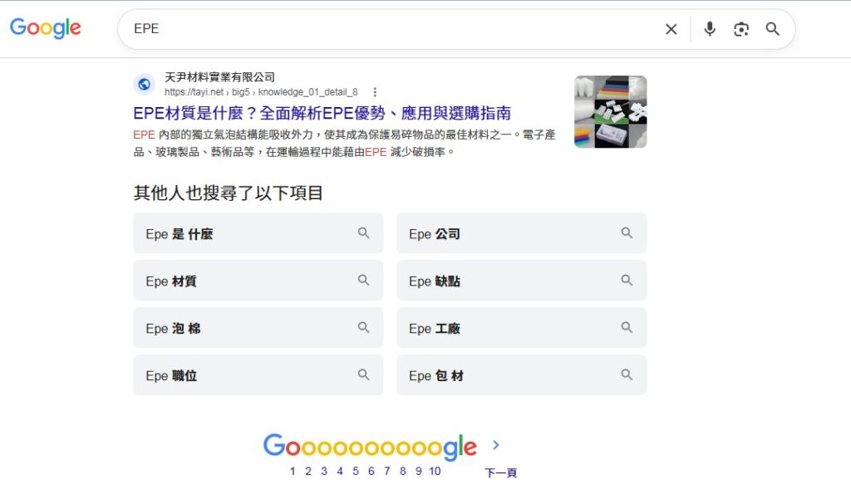The width and height of the screenshot is (851, 504).
Task: Submit search with the magnifier icon in the search bar
Action: pos(772,29)
